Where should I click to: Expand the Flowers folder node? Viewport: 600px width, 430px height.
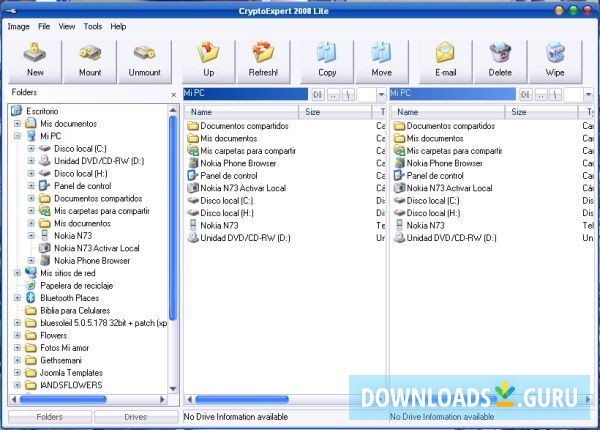tap(17, 335)
